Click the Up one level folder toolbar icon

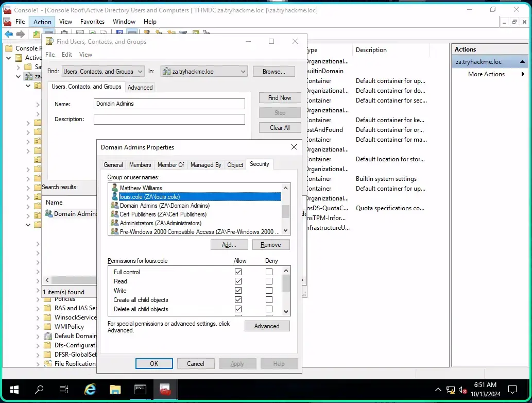36,34
